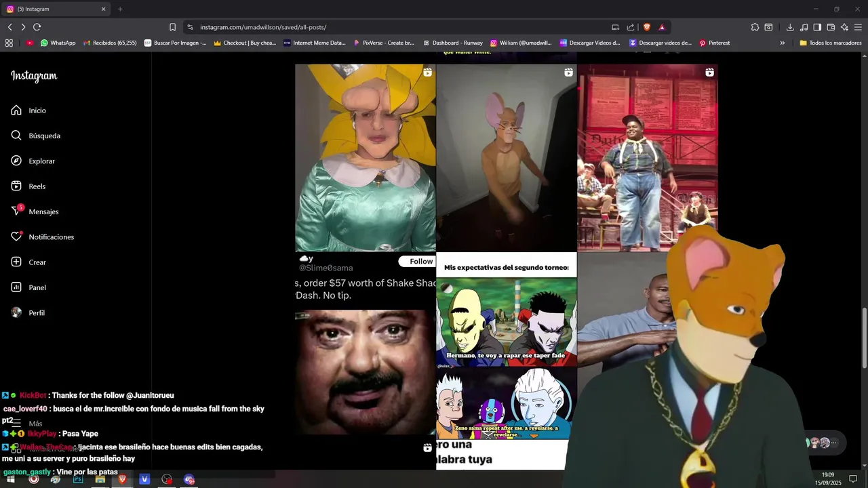868x488 pixels.
Task: Open Brave Rewards triangle icon
Action: pos(662,27)
